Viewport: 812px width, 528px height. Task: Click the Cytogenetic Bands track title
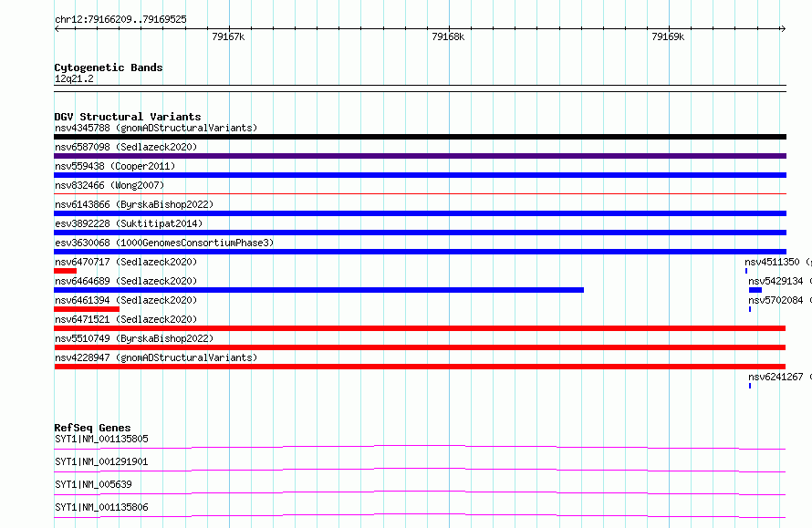109,67
